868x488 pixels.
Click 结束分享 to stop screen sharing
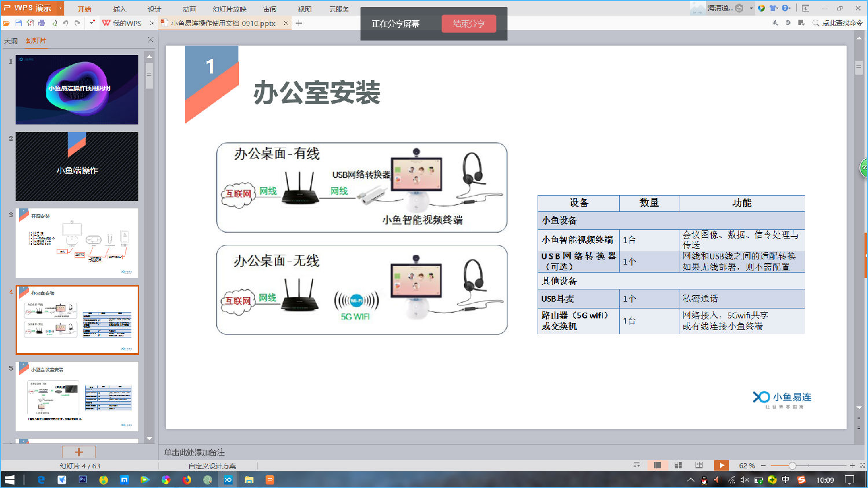pyautogui.click(x=469, y=24)
